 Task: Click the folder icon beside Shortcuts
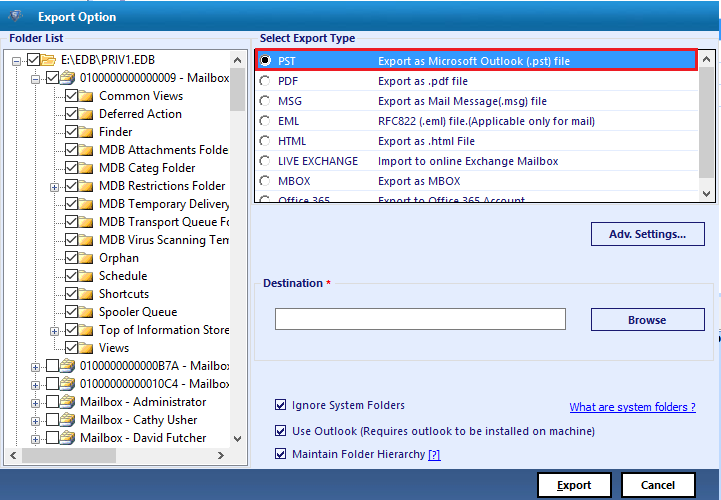click(86, 293)
